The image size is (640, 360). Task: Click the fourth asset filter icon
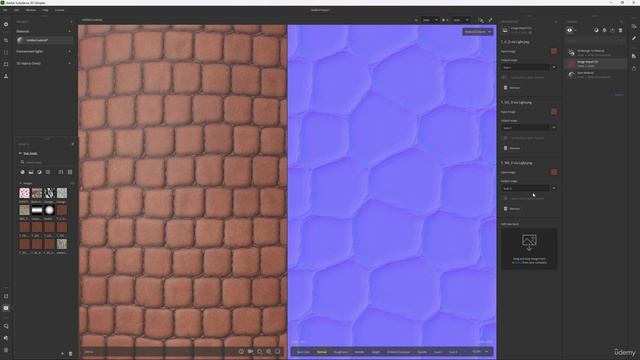pyautogui.click(x=48, y=172)
